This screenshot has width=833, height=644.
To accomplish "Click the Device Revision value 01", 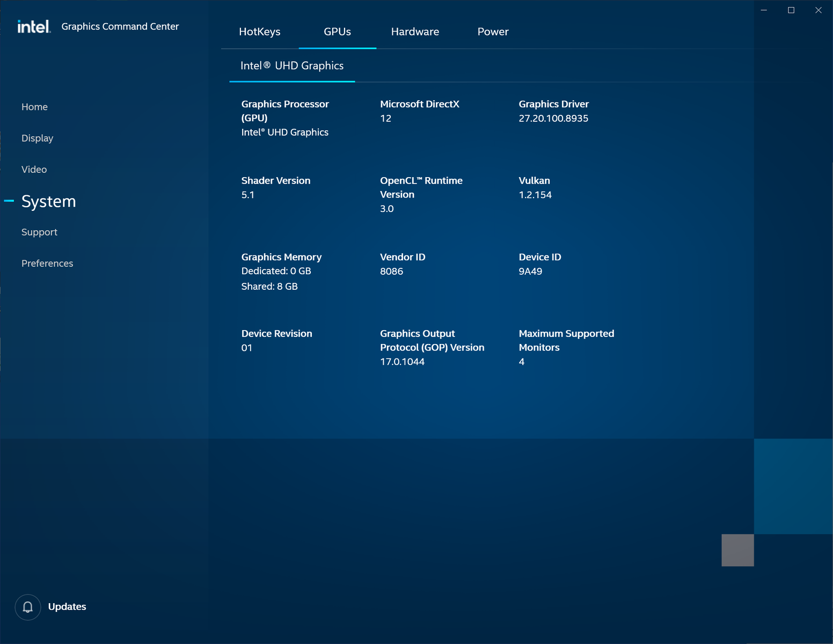I will (x=246, y=348).
